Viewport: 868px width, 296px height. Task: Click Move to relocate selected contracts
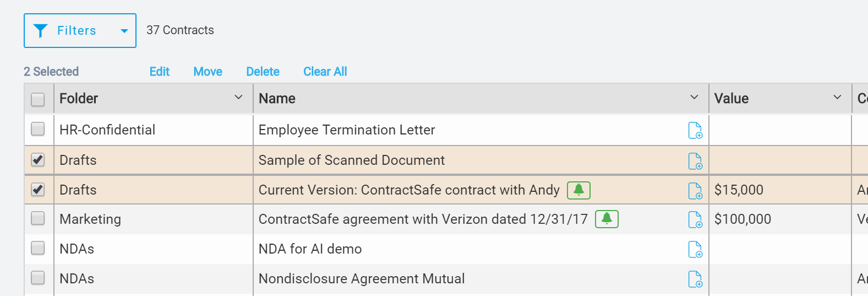coord(208,72)
